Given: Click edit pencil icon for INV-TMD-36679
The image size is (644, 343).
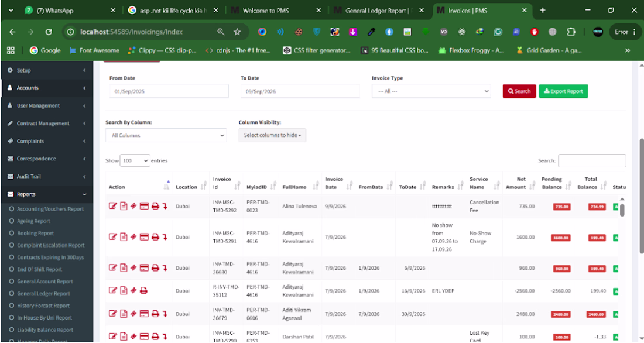Looking at the screenshot, I should 112,313.
